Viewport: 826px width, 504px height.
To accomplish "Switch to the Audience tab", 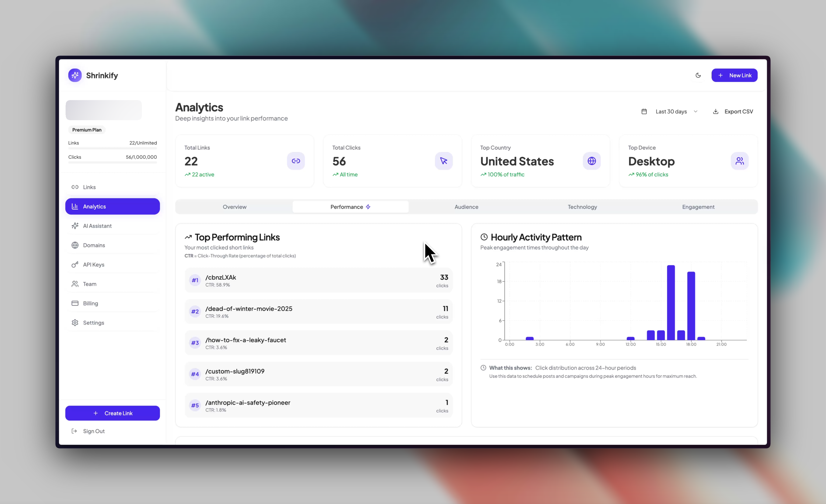I will (466, 207).
